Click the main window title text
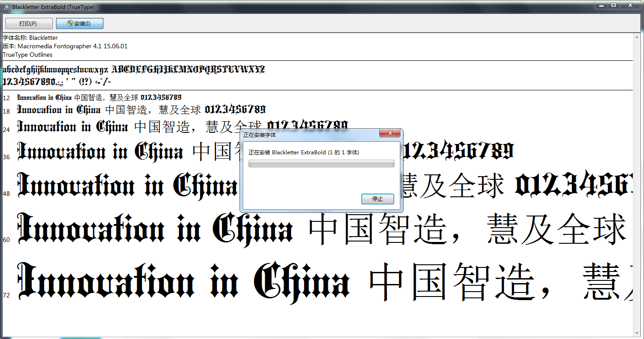Screen dimensions: 644x339 [53, 7]
